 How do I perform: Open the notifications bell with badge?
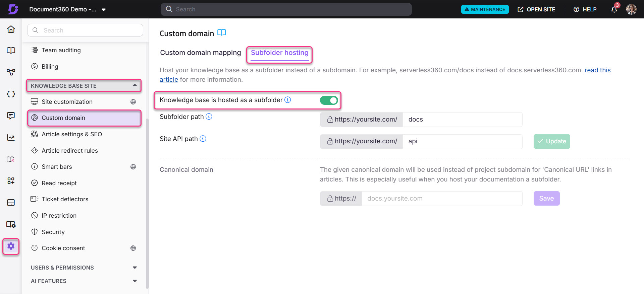tap(614, 9)
